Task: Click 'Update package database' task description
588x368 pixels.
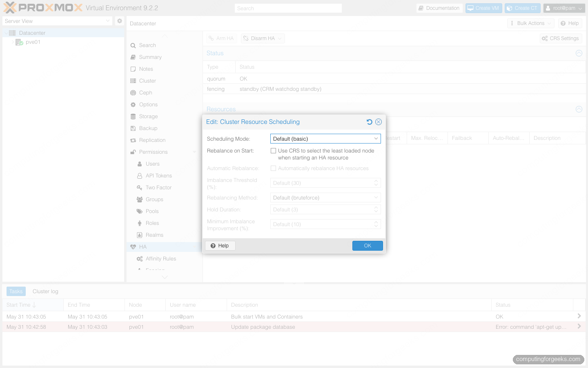Action: [x=263, y=327]
